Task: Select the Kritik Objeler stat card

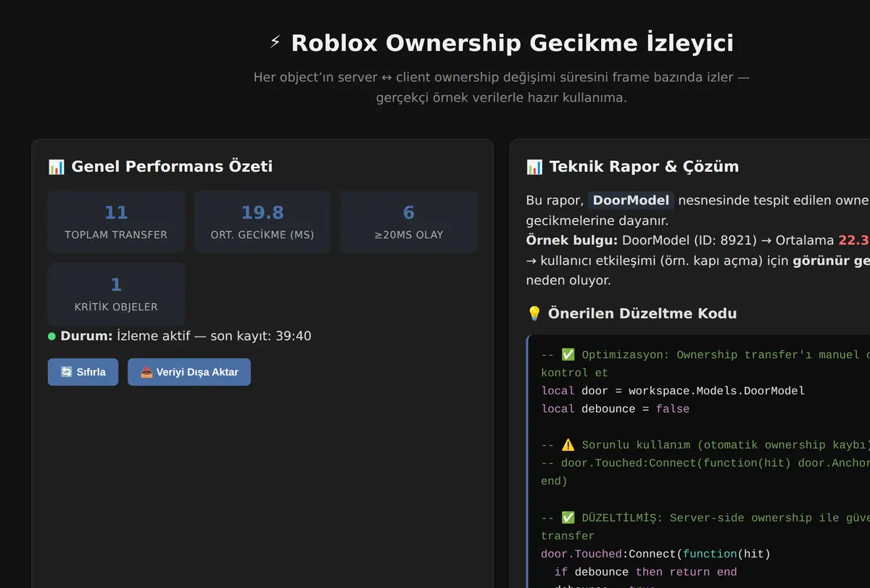Action: [x=116, y=294]
